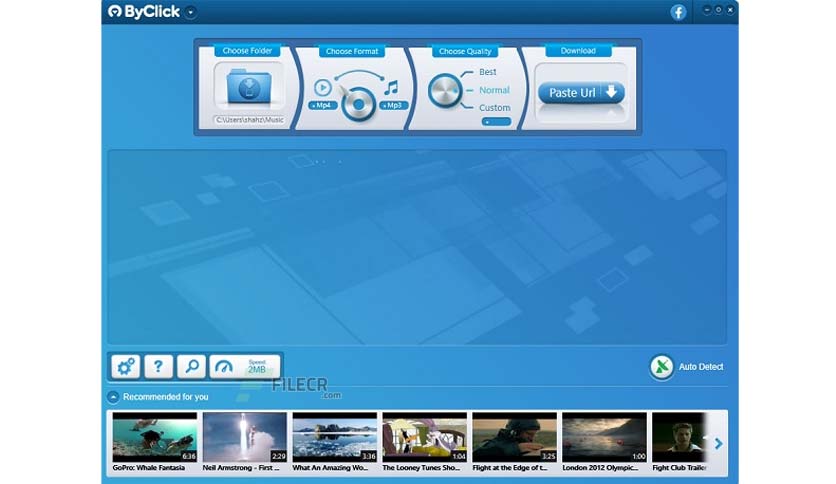Open the What An Amazing Wo... thumbnail
This screenshot has width=836, height=484.
334,437
